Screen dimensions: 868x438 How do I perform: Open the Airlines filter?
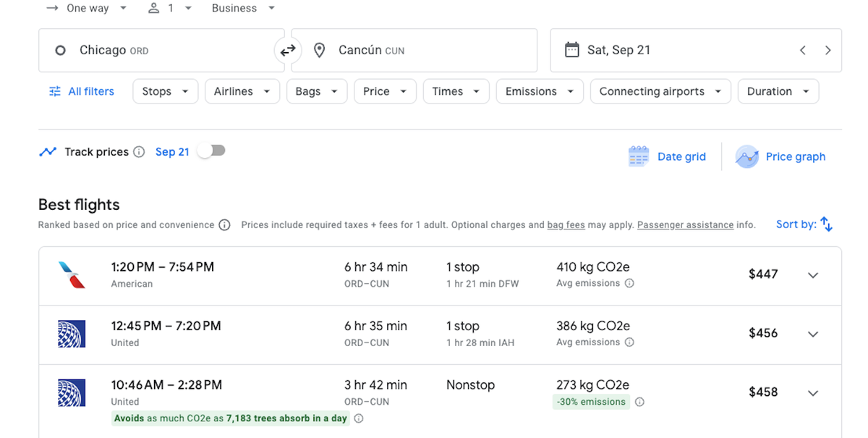(242, 91)
